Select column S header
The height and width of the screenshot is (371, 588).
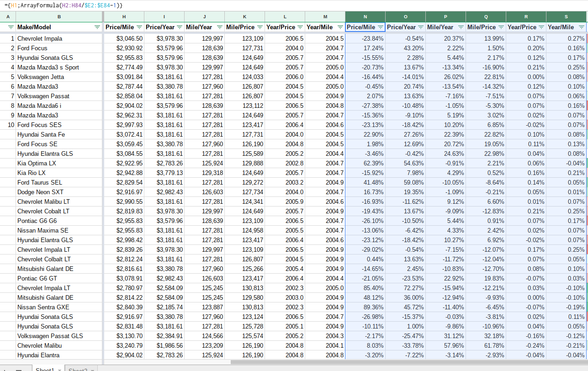[567, 17]
